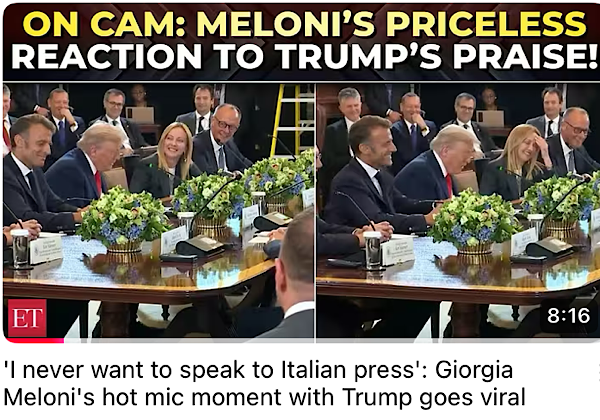Click the name placard beside right-frame water glass
The height and width of the screenshot is (420, 600).
(x=398, y=251)
